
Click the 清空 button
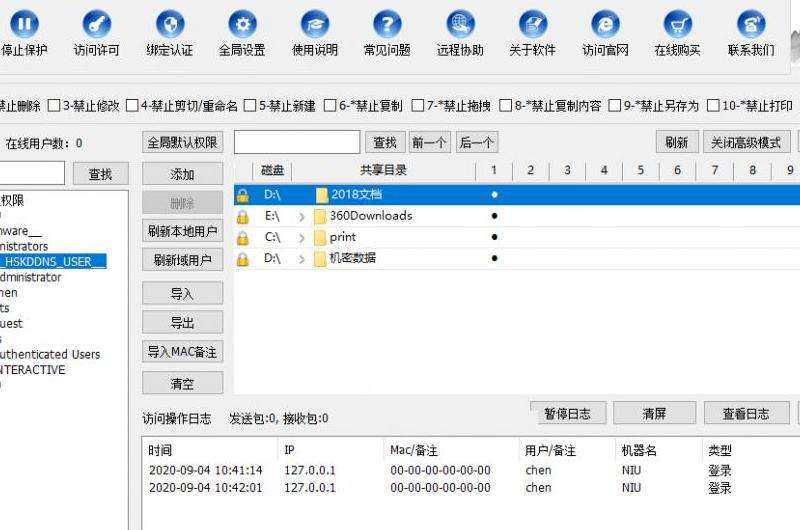pos(183,383)
